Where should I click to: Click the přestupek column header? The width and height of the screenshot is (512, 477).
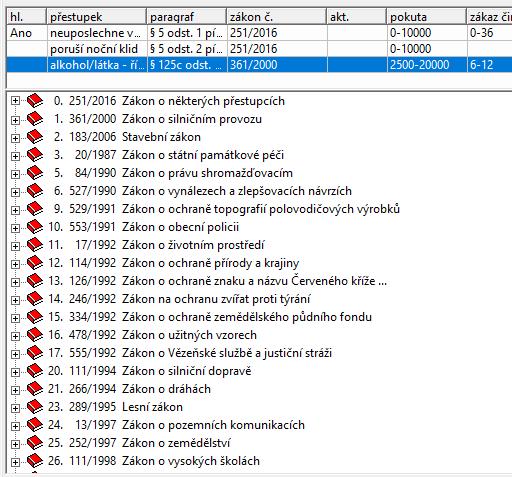(97, 17)
